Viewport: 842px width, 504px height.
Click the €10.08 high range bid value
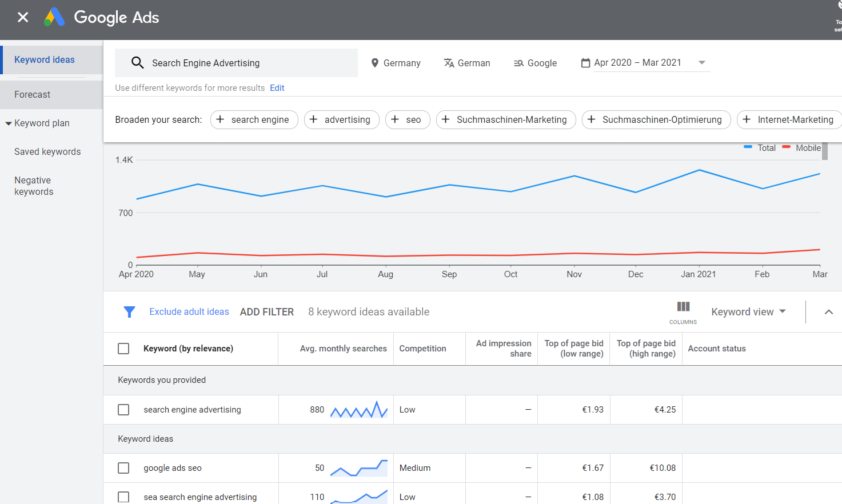(663, 468)
